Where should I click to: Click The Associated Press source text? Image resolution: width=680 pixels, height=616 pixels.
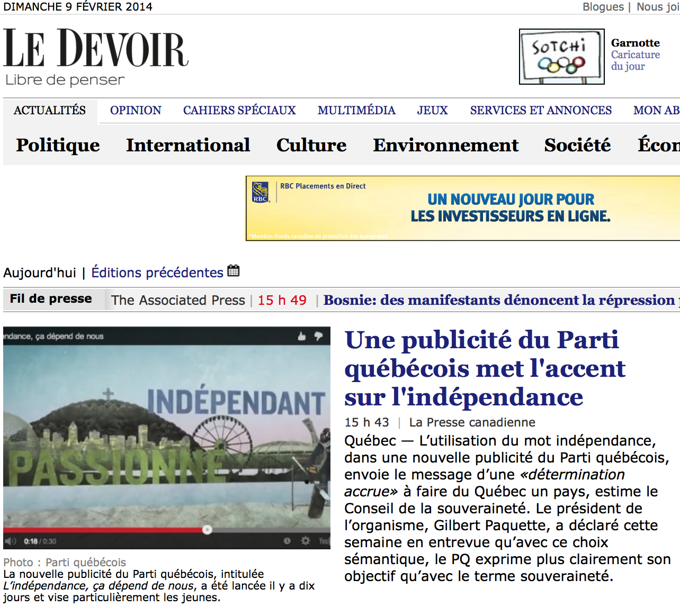pos(178,300)
